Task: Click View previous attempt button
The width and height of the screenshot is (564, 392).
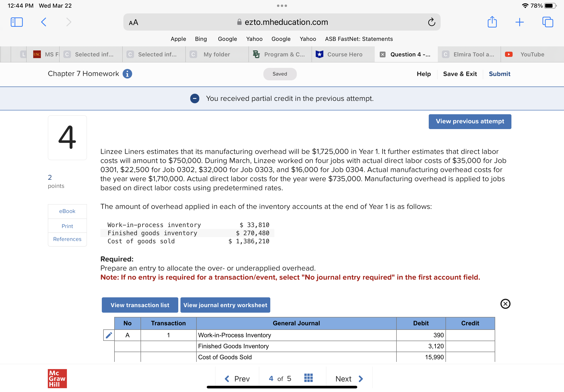Action: tap(470, 121)
